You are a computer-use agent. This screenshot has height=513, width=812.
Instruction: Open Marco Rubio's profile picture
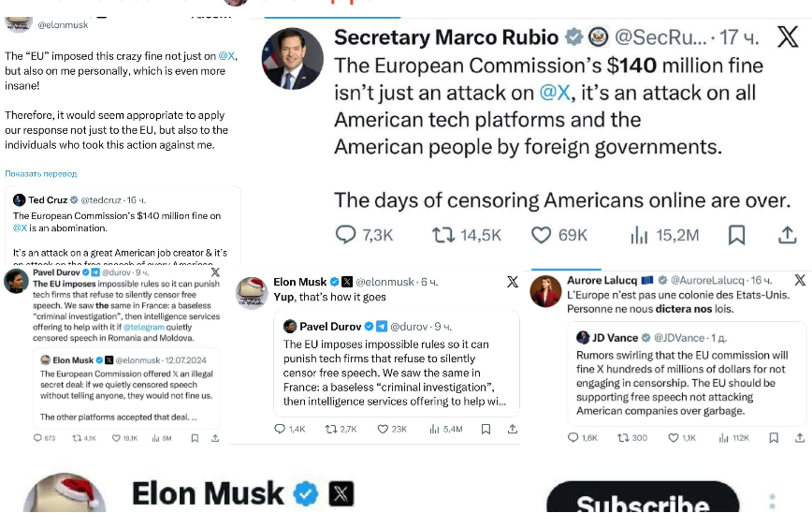tap(292, 58)
